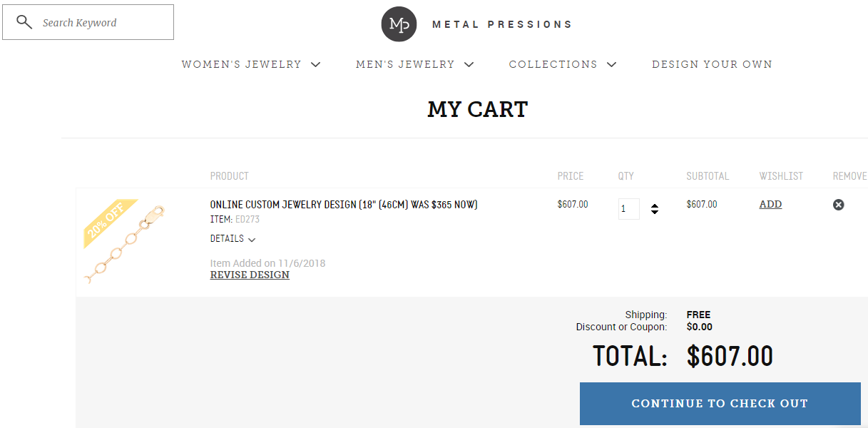
Task: Expand the Men's Jewelry menu chevron
Action: pos(469,64)
